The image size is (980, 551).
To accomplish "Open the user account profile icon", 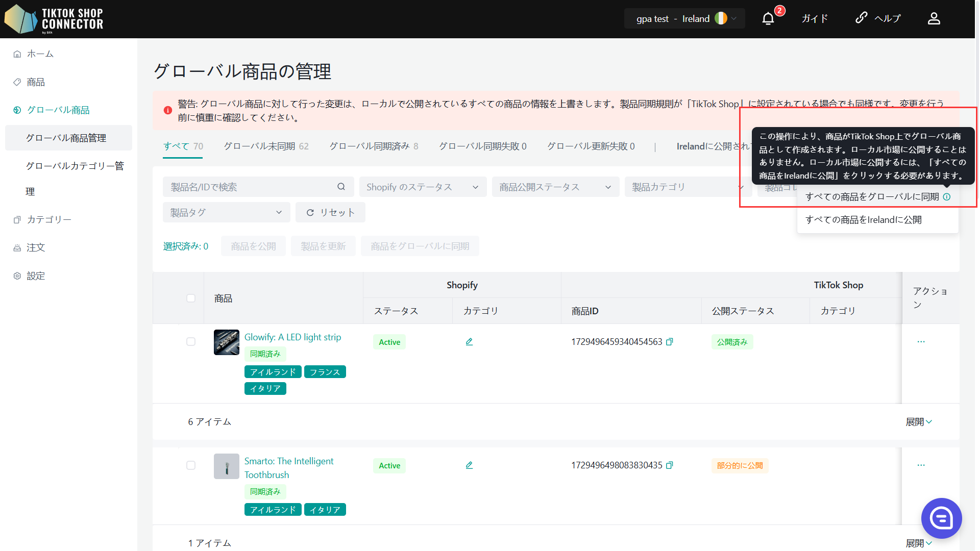I will coord(934,19).
